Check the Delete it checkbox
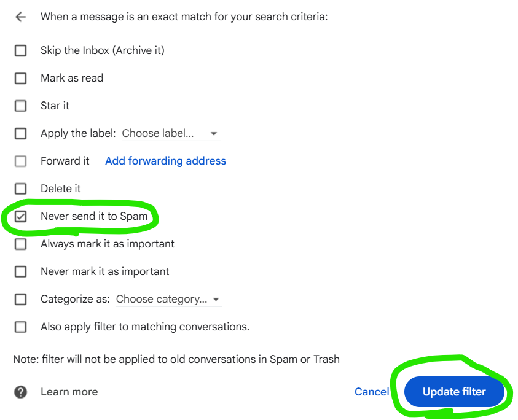 pos(20,189)
